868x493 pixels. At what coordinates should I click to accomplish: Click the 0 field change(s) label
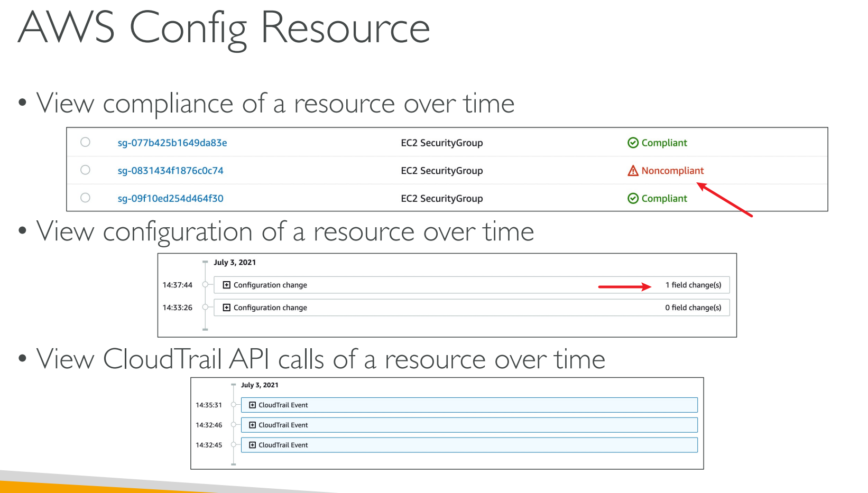(693, 308)
